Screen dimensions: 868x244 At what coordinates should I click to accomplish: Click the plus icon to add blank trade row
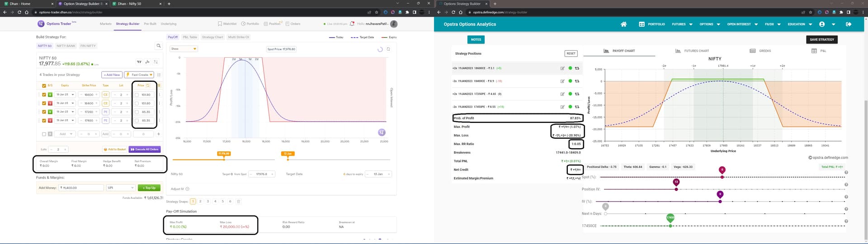(x=158, y=134)
